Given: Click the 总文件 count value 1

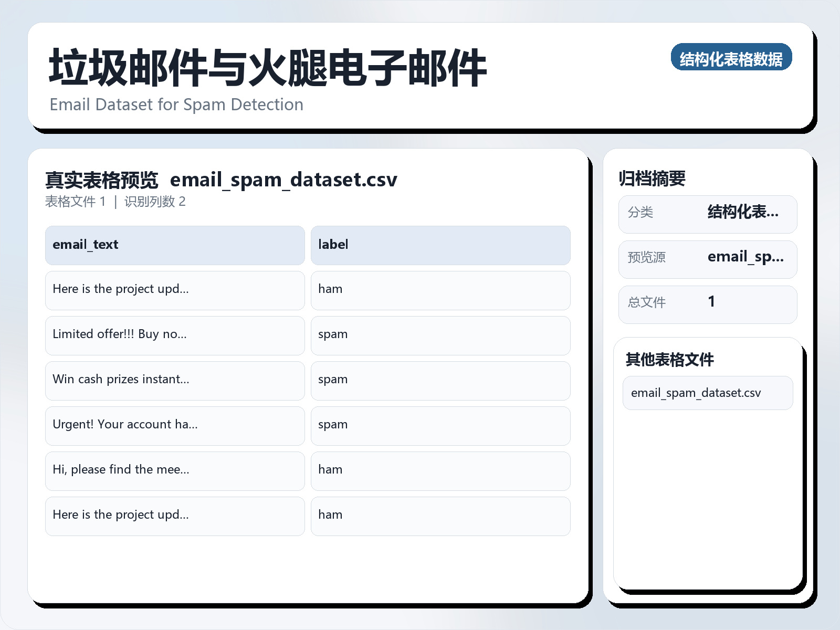Looking at the screenshot, I should coord(711,302).
